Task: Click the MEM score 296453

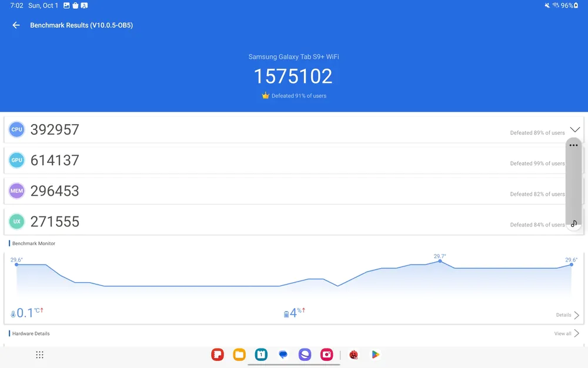Action: click(55, 191)
